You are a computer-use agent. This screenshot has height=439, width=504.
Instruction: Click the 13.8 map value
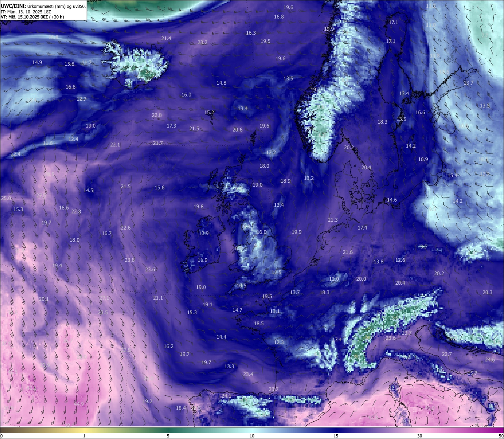378,261
